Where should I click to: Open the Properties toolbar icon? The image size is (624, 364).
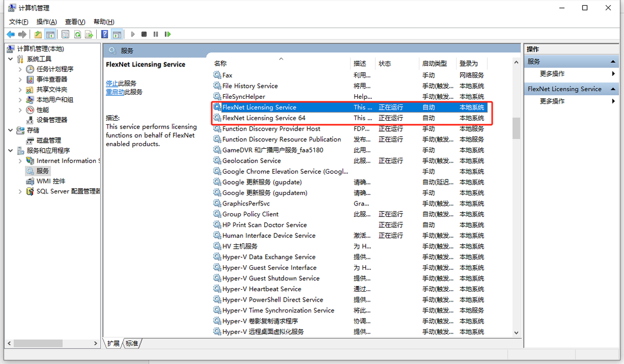65,34
